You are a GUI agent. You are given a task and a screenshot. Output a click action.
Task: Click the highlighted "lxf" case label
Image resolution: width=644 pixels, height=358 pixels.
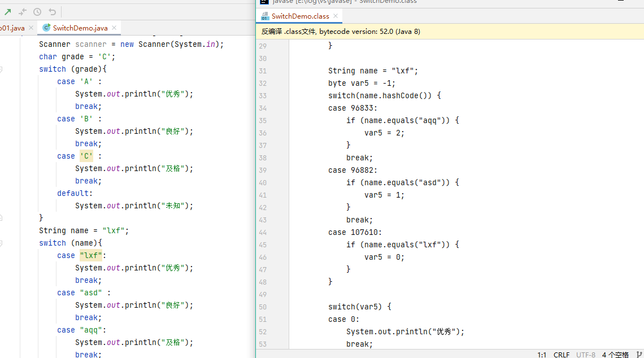click(91, 255)
